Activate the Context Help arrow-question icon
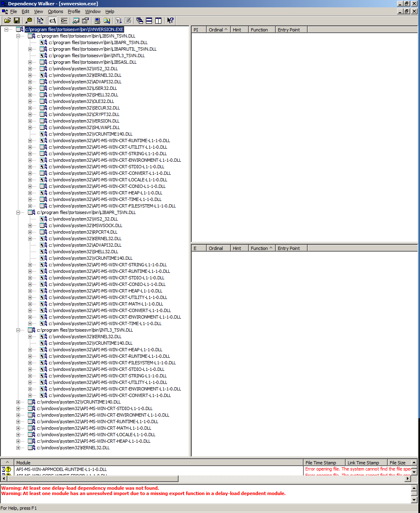This screenshot has height=513, width=420. click(170, 20)
